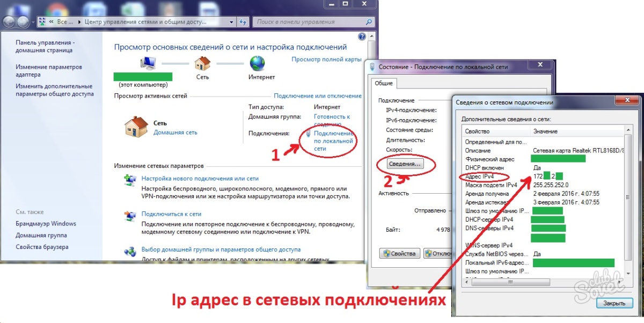Select the DHCP включен row
Screen dimensions: 644x323
click(x=543, y=168)
